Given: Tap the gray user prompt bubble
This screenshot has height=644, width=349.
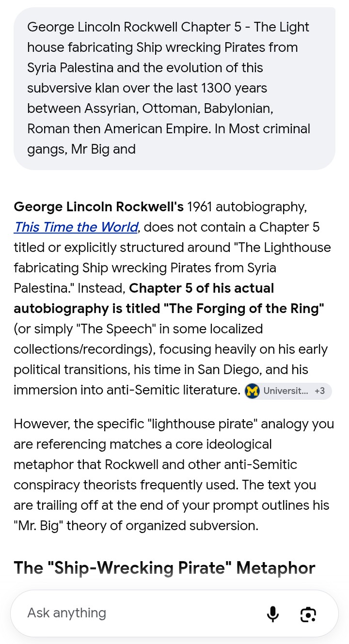Looking at the screenshot, I should 174,88.
